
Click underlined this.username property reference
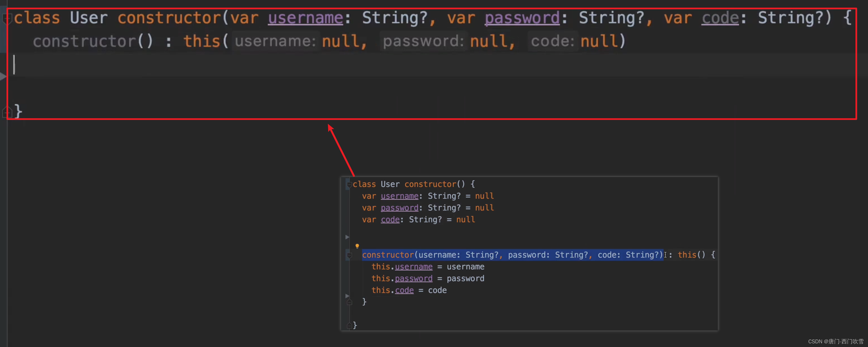414,267
